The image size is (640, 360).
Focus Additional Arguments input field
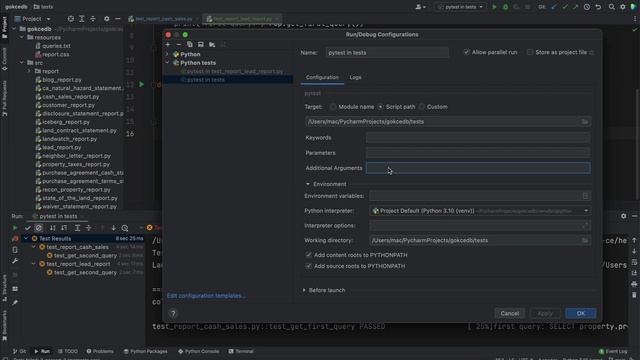pyautogui.click(x=478, y=168)
